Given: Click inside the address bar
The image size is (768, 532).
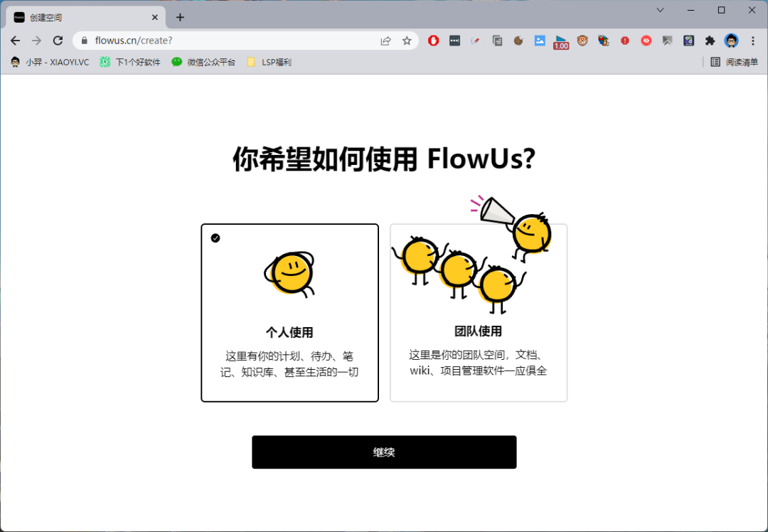Looking at the screenshot, I should (213, 41).
